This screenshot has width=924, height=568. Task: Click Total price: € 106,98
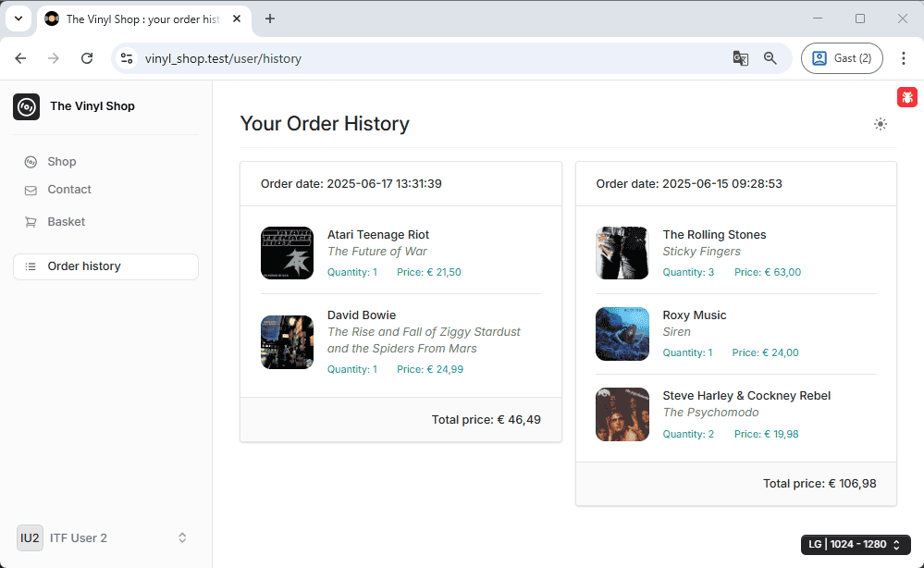819,484
